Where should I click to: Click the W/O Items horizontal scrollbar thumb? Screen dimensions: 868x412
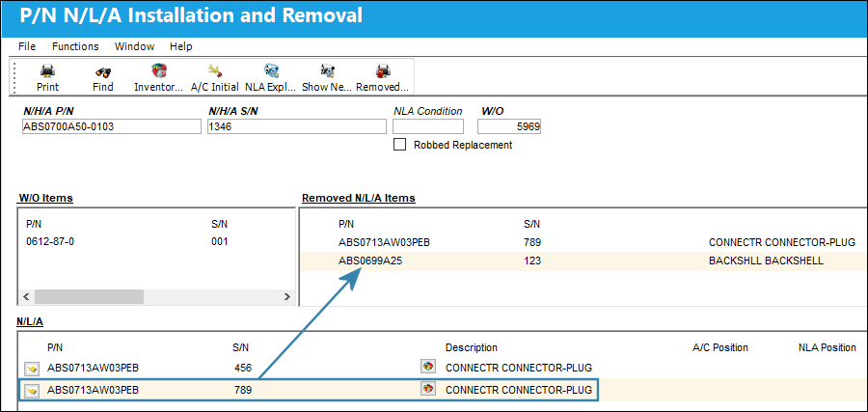89,297
